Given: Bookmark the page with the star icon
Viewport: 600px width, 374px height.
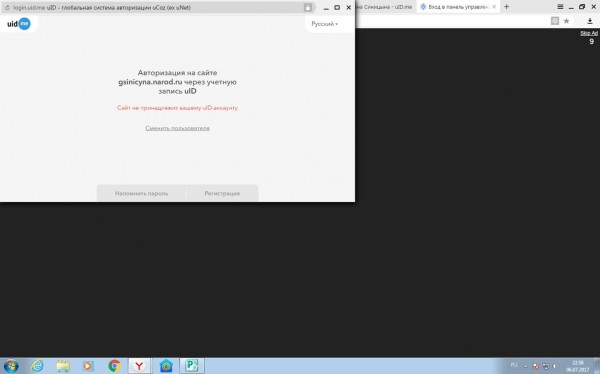Looking at the screenshot, I should [x=566, y=21].
